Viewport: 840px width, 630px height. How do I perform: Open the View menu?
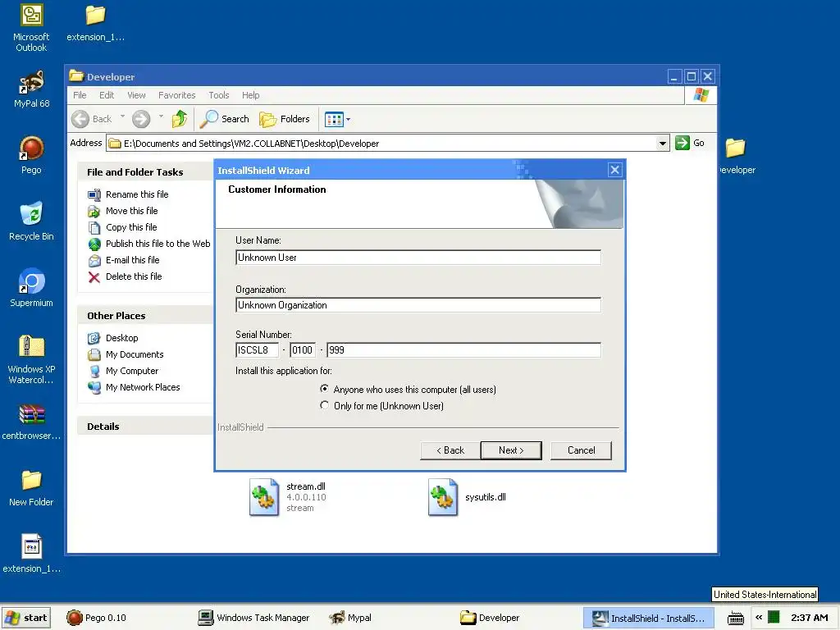point(136,95)
